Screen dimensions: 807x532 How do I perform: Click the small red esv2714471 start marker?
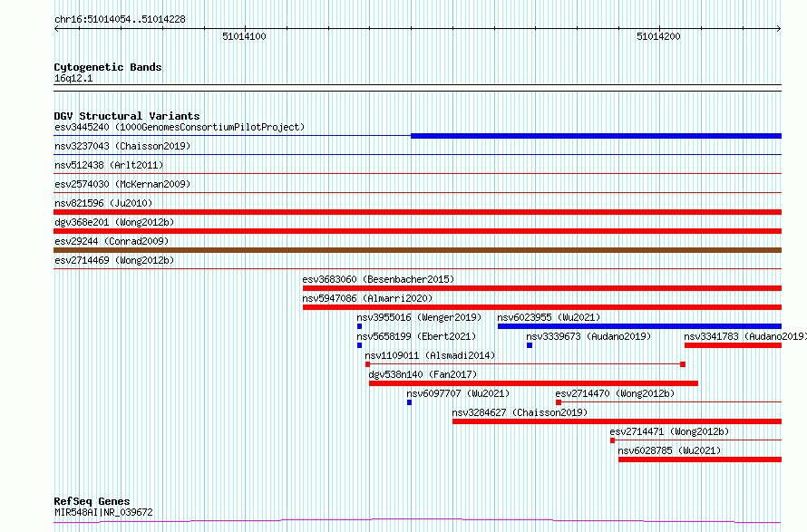tap(612, 440)
